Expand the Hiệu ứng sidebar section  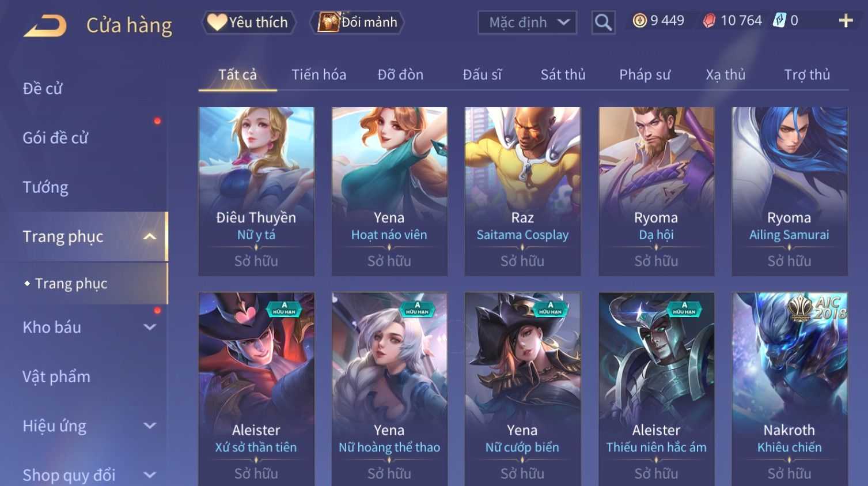[x=150, y=425]
